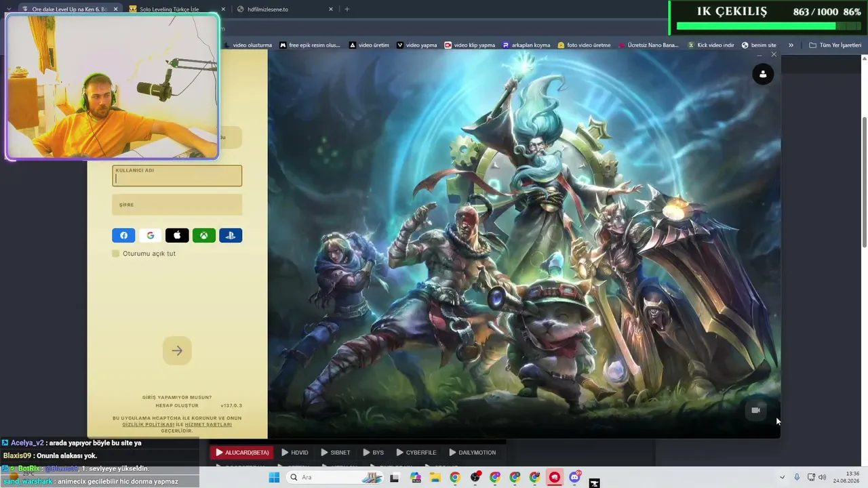The image size is (868, 488).
Task: Click the profile icon on the login artwork
Action: (763, 74)
